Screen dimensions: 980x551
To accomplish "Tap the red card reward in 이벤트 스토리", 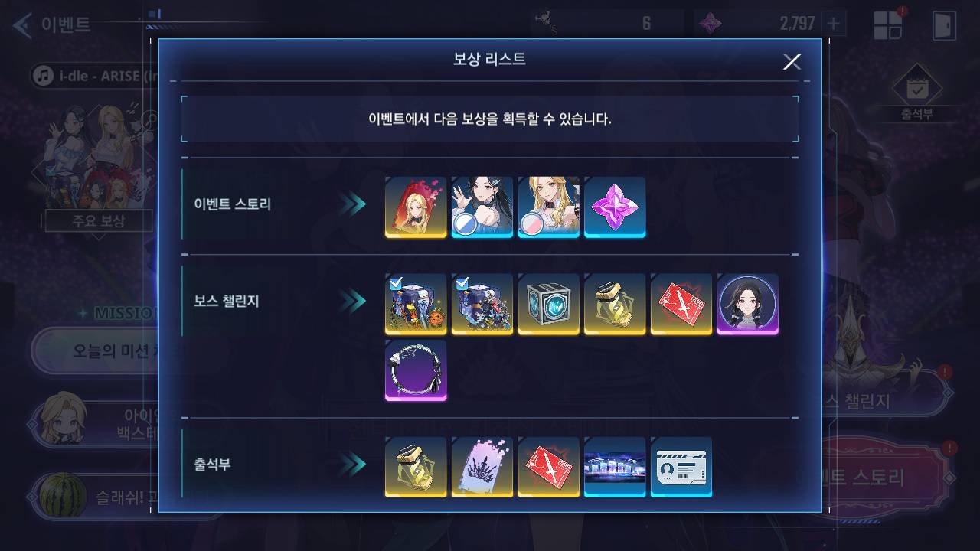I will point(416,207).
